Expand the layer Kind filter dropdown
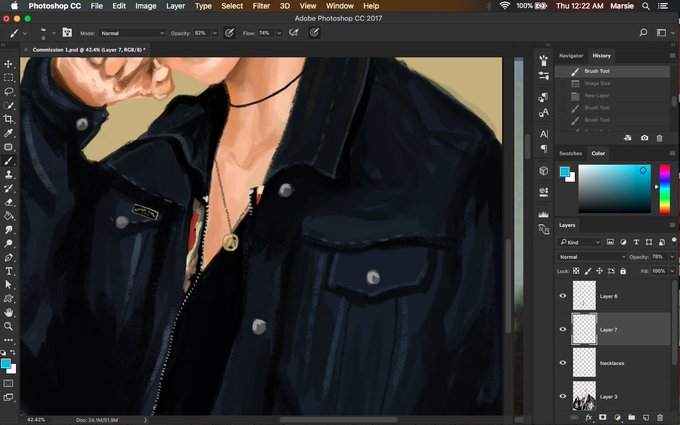The height and width of the screenshot is (425, 680). pos(580,242)
